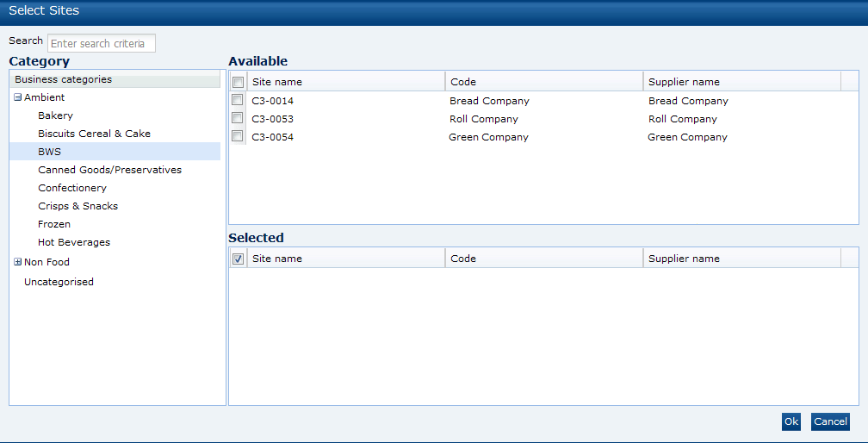Click Roll Company in the Code column
The image size is (868, 443).
(x=484, y=119)
